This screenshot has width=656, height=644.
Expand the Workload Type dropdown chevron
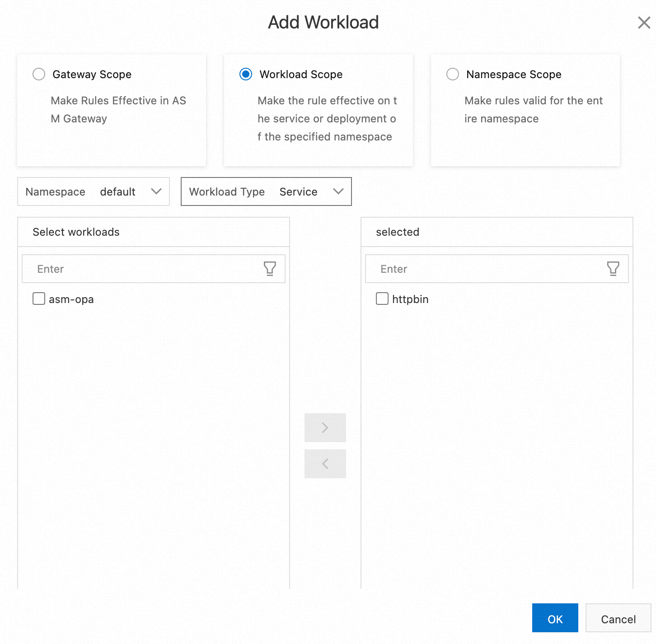(338, 191)
